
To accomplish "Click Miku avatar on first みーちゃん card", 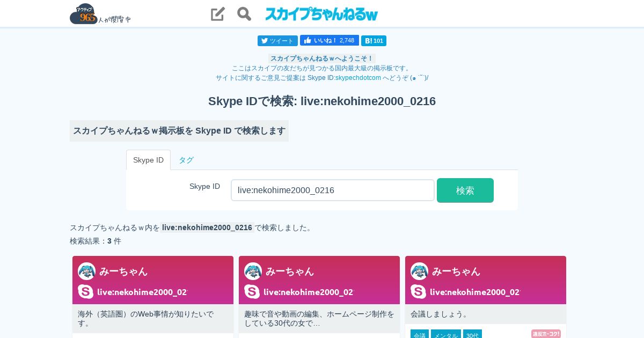I will [86, 271].
